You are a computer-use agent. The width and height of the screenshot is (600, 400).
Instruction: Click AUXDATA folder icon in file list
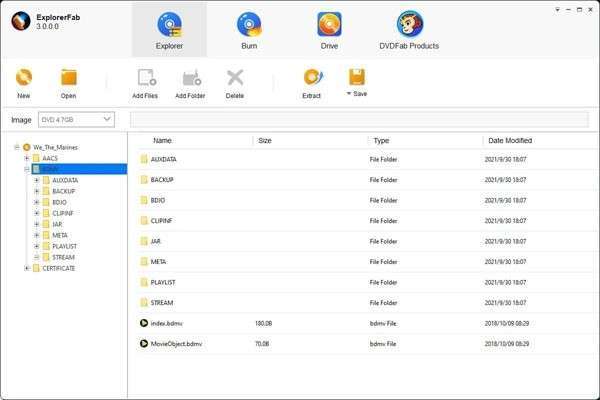point(144,159)
